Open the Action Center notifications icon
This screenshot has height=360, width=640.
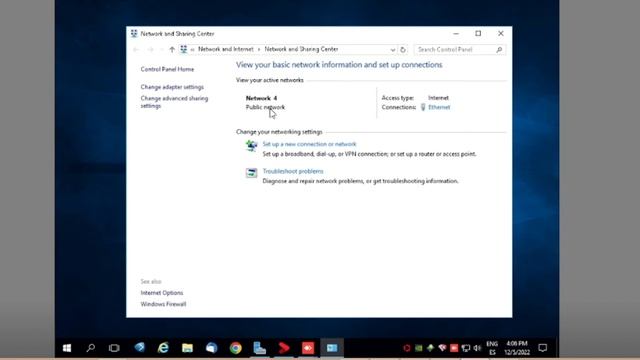(x=542, y=348)
